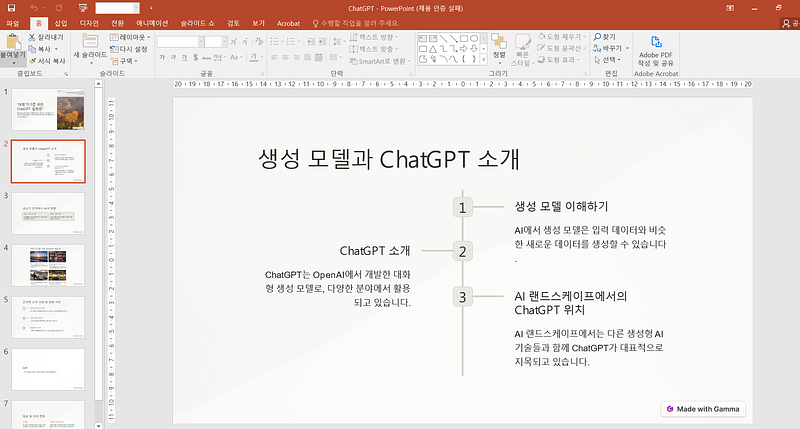Toggle align text left

point(274,57)
